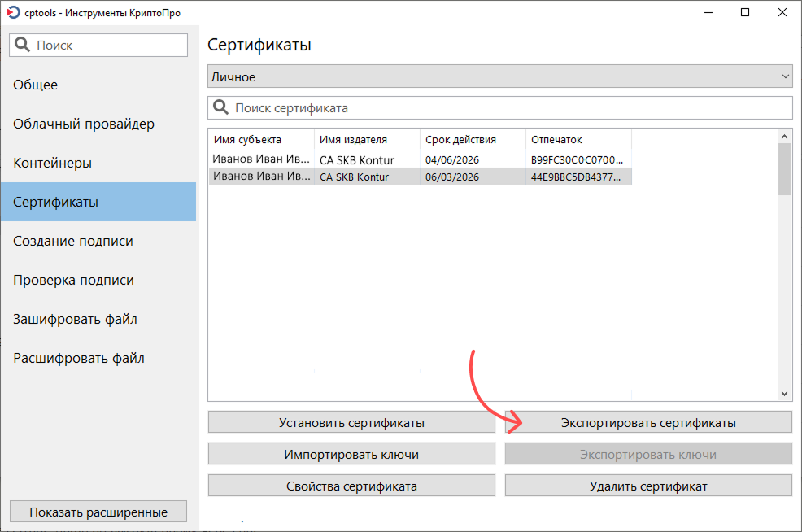
Task: Select Создание подписи in sidebar
Action: tap(73, 241)
